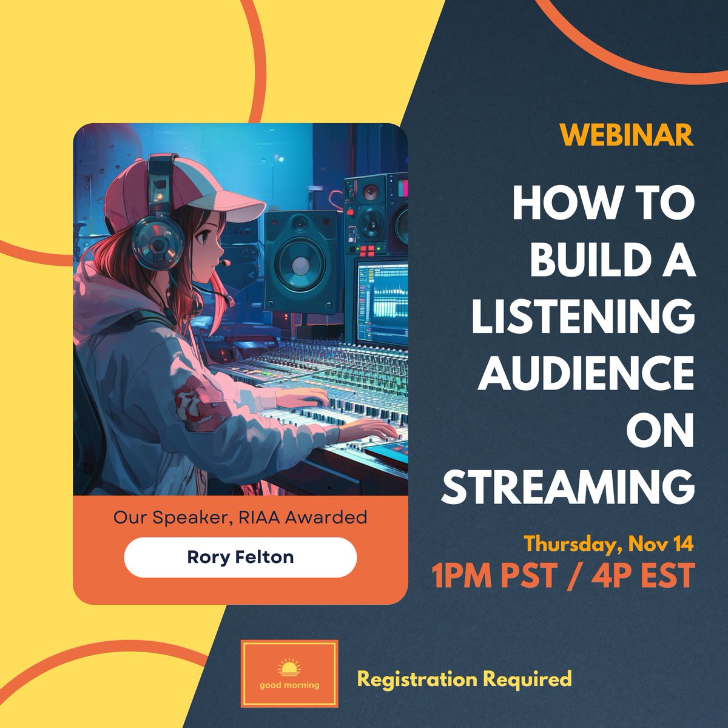Screen dimensions: 728x728
Task: Click the good morning label in logo
Action: pos(289,686)
